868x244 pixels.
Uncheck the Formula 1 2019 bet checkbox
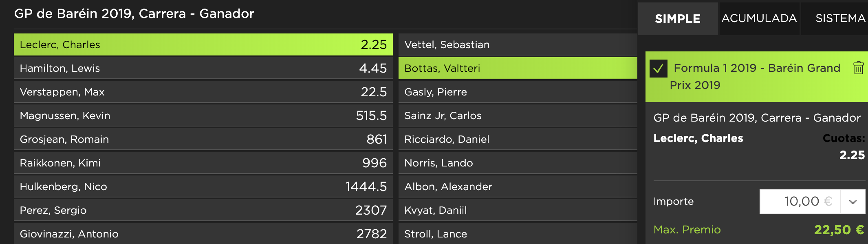[x=658, y=69]
